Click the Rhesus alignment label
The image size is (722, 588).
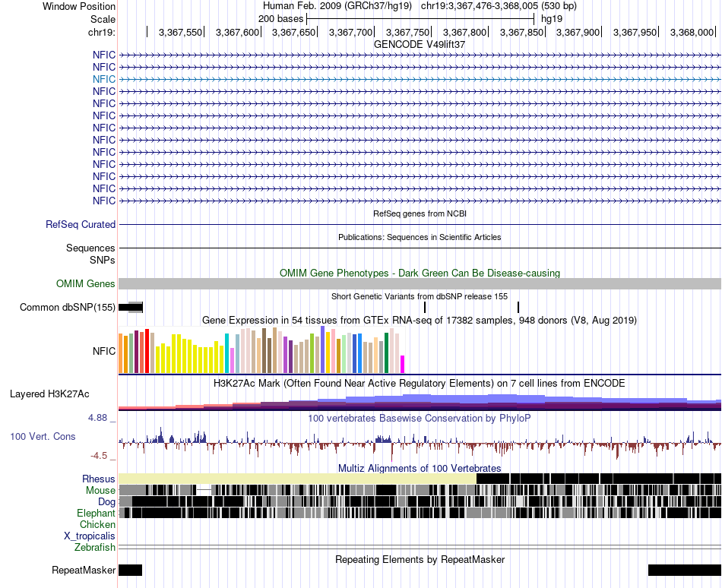point(99,479)
